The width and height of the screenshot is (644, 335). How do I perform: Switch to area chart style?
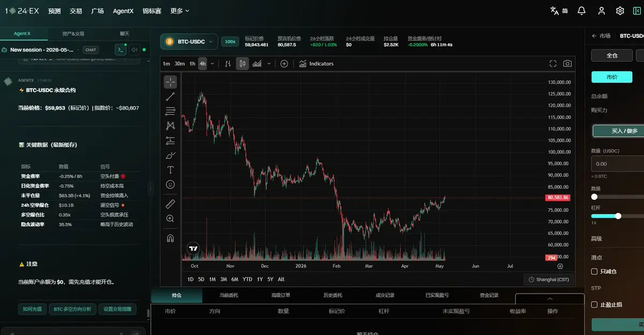pos(257,64)
